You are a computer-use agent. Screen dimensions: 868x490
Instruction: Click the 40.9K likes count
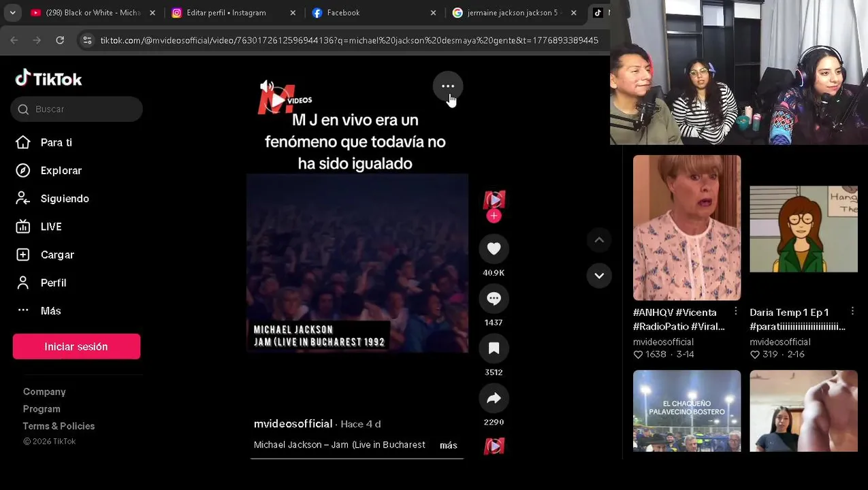click(494, 273)
